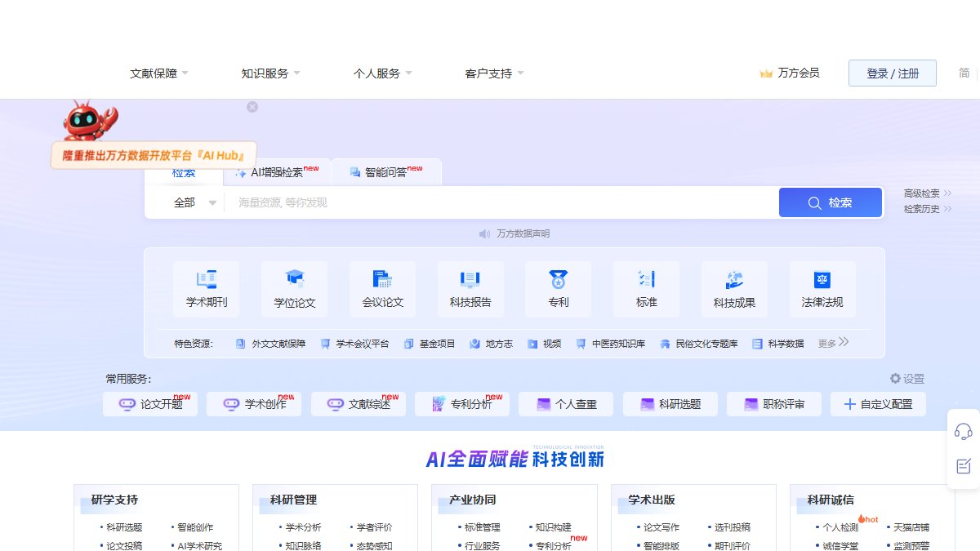The height and width of the screenshot is (551, 980).
Task: Open the 会议论文 conference paper icon
Action: [x=382, y=279]
